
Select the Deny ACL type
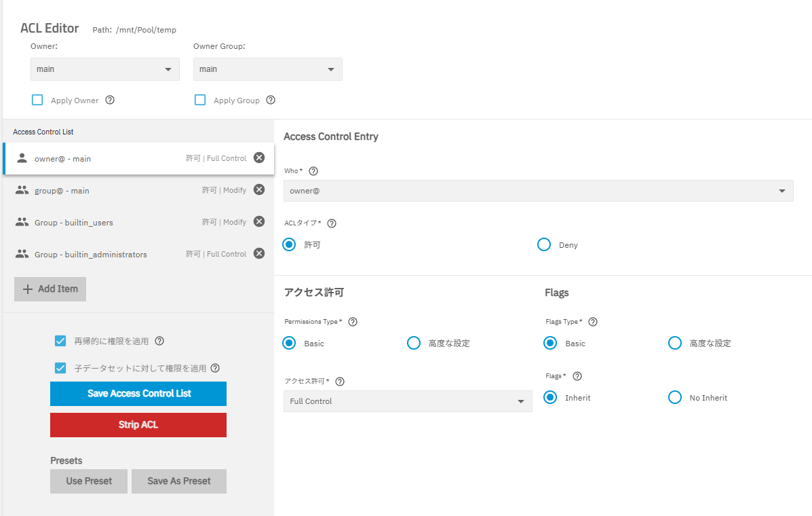[x=544, y=244]
